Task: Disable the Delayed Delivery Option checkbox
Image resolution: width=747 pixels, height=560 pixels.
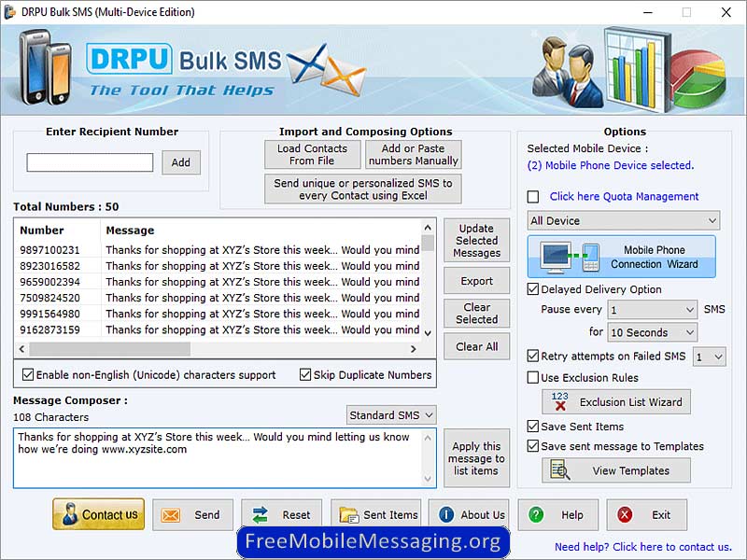Action: (x=533, y=289)
